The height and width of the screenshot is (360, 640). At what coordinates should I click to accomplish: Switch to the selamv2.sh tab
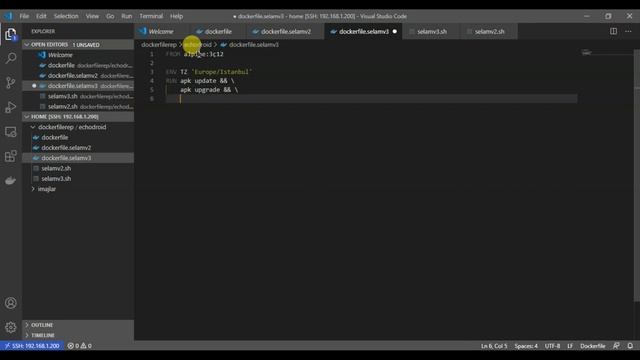pyautogui.click(x=489, y=31)
